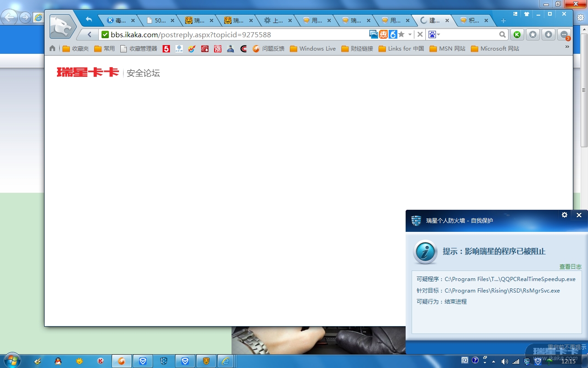Show hidden tray icons arrow
The width and height of the screenshot is (588, 368).
click(493, 361)
